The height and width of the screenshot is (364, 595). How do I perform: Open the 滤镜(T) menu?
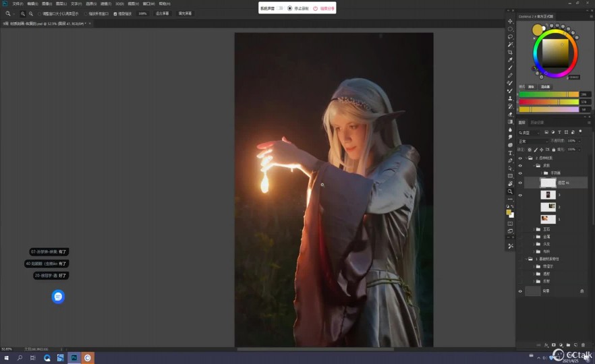(106, 4)
